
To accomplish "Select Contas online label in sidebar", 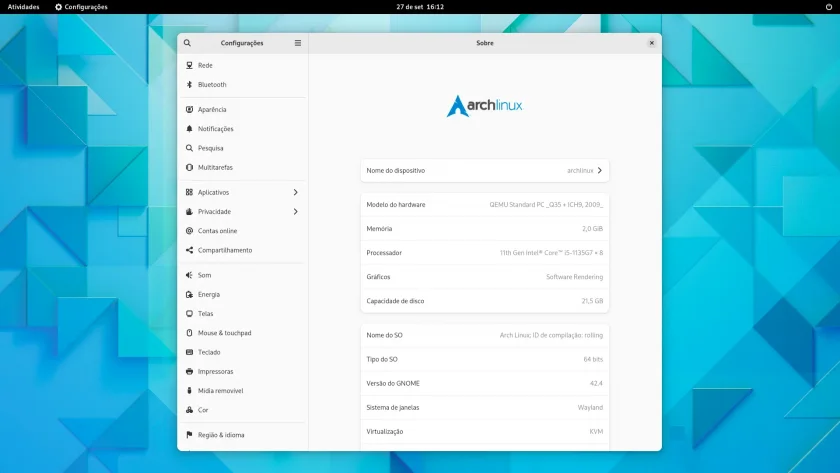I will (x=218, y=231).
